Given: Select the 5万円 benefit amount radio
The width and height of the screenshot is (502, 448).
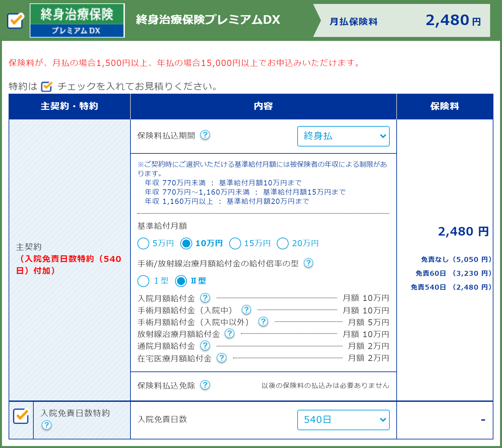Looking at the screenshot, I should coord(143,243).
